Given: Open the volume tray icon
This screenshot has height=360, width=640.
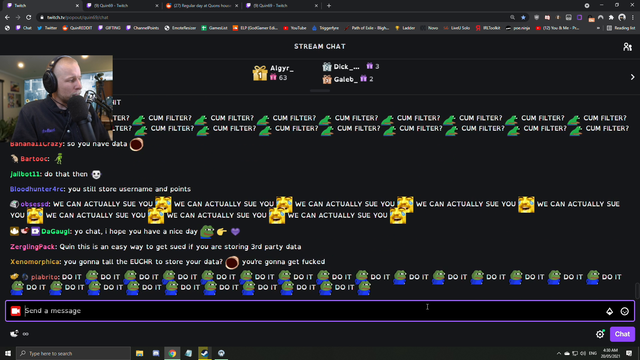Looking at the screenshot, I should pyautogui.click(x=583, y=353).
